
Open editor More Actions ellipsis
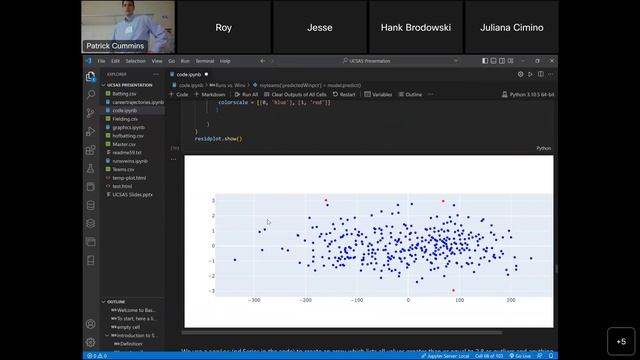click(551, 74)
